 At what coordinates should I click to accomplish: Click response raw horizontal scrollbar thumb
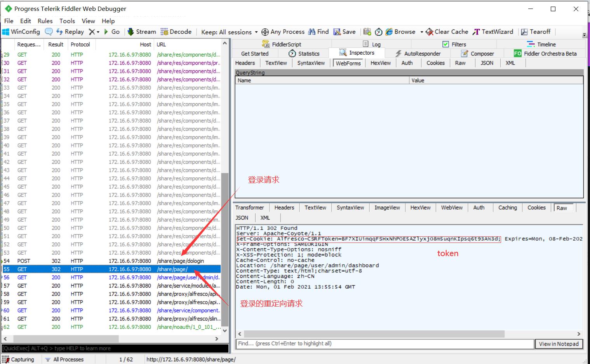(x=374, y=334)
